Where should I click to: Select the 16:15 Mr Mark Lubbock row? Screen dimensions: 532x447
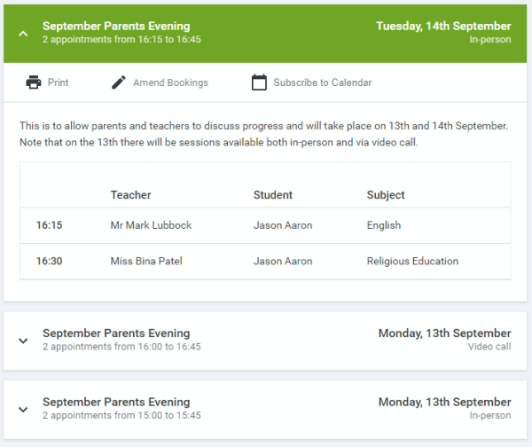tap(265, 225)
